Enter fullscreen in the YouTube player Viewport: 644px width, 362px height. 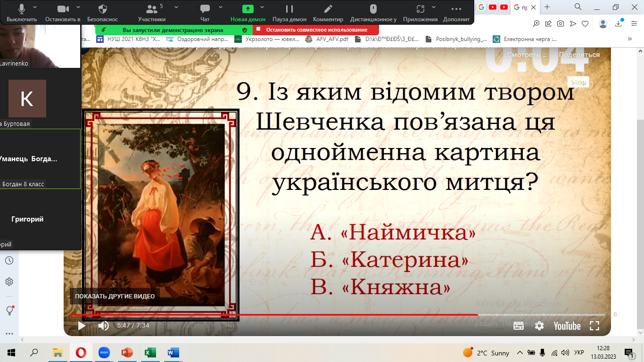coord(594,326)
